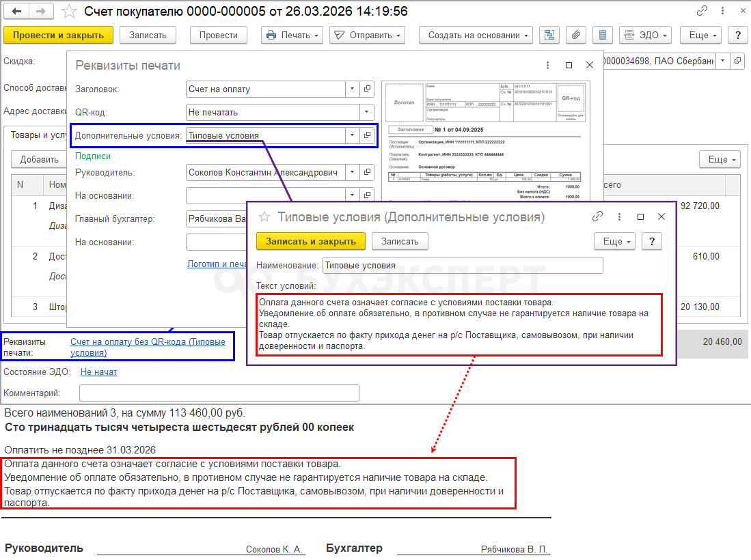This screenshot has height=560, width=751.
Task: Select the amount 610,00 in row 2
Action: click(x=706, y=257)
